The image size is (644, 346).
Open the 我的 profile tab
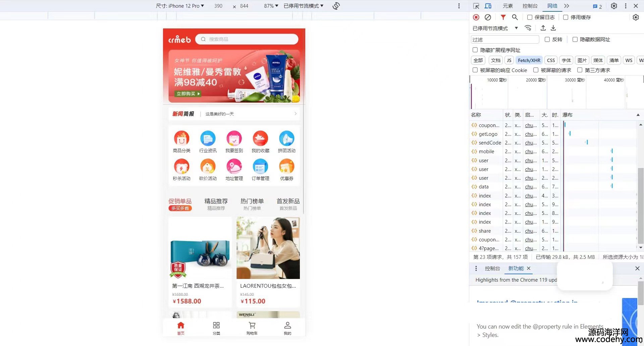(x=287, y=328)
